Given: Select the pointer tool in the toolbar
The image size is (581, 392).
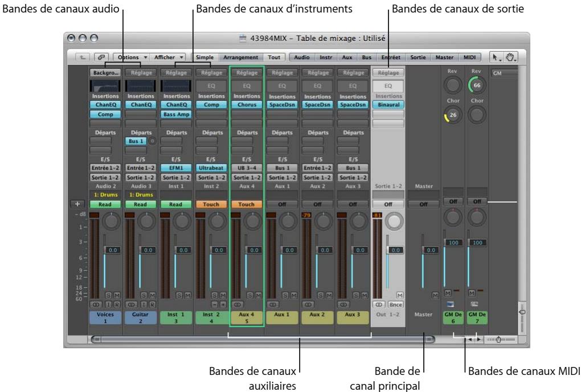Looking at the screenshot, I should tap(496, 57).
